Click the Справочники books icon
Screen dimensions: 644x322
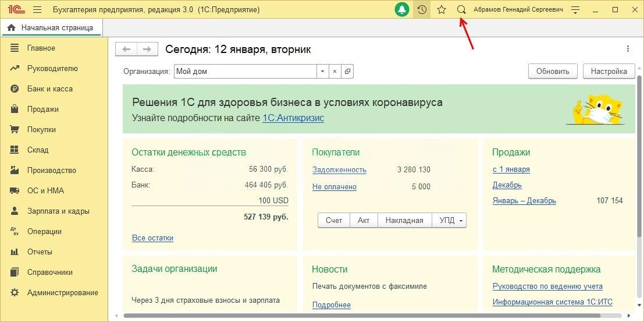tap(15, 273)
